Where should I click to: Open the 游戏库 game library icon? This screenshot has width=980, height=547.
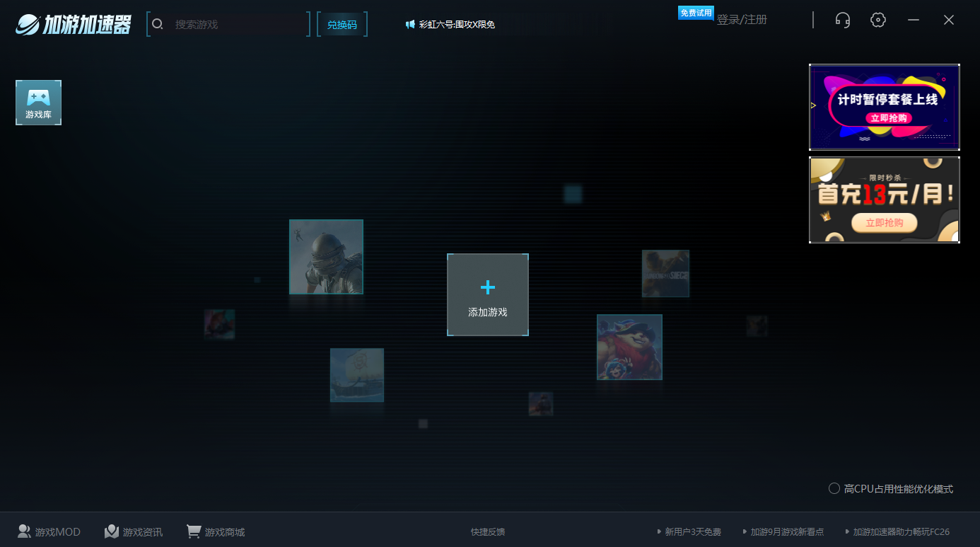(x=38, y=103)
